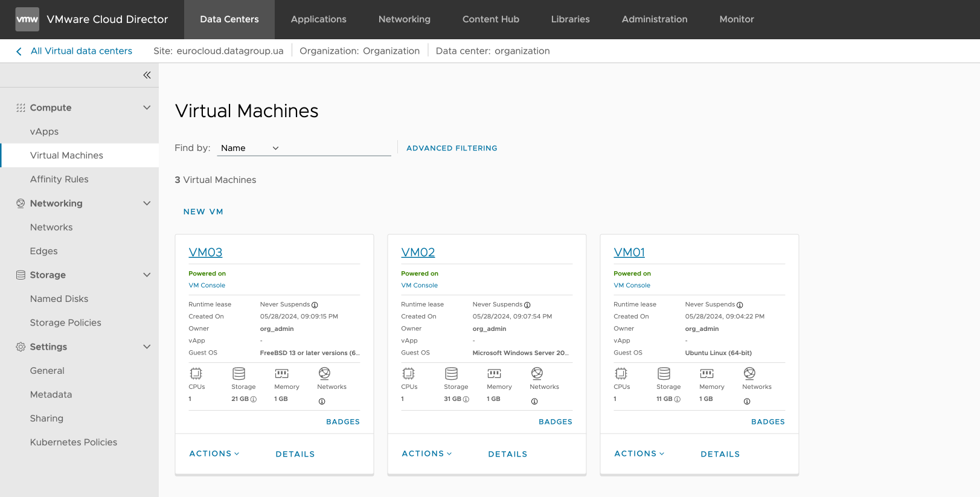Click the CPUs chip icon on VM03 card

click(196, 373)
